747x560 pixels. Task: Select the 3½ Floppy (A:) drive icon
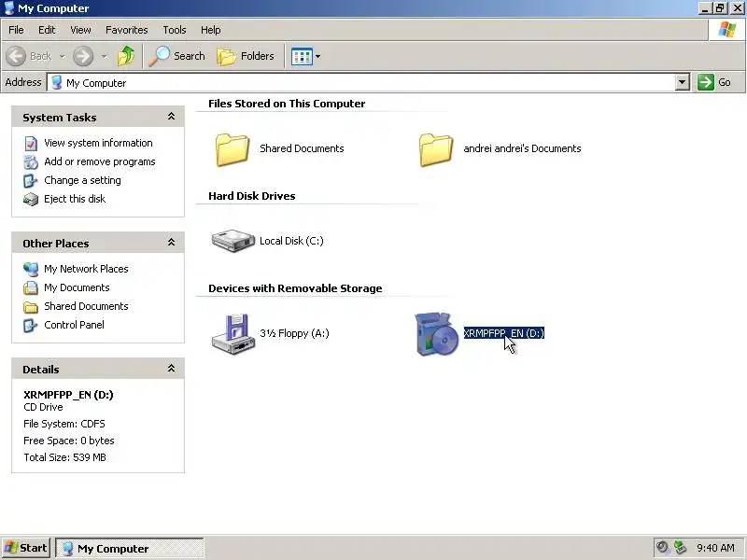tap(233, 334)
